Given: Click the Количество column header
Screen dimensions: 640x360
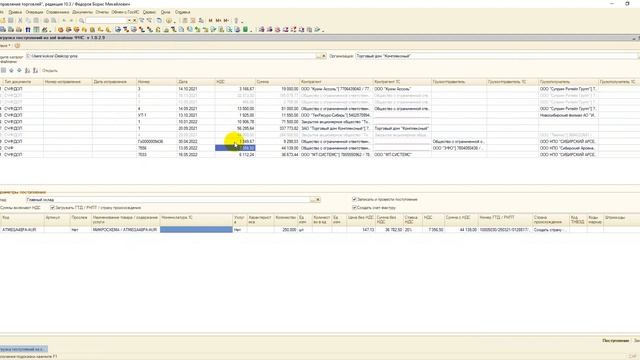Looking at the screenshot, I should tap(285, 220).
